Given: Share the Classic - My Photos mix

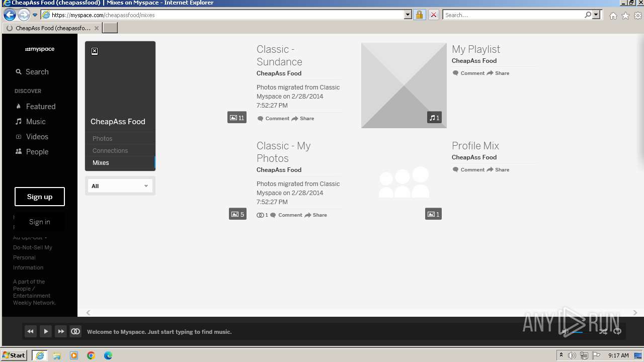Looking at the screenshot, I should pos(315,215).
